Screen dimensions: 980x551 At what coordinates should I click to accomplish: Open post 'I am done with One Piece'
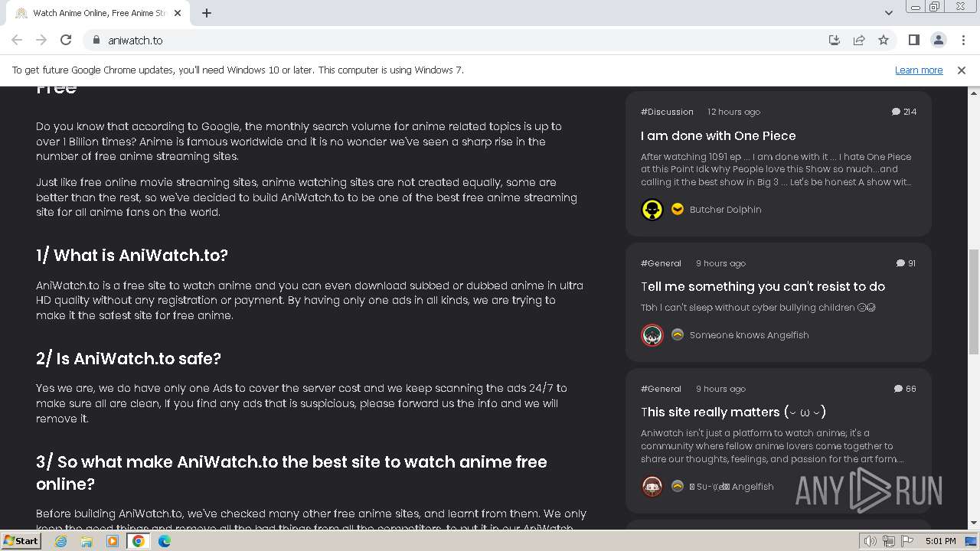[x=718, y=135]
